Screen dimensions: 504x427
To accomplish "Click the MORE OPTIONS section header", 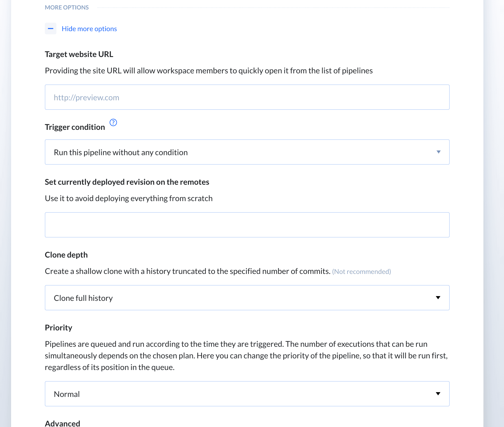I will click(x=67, y=7).
